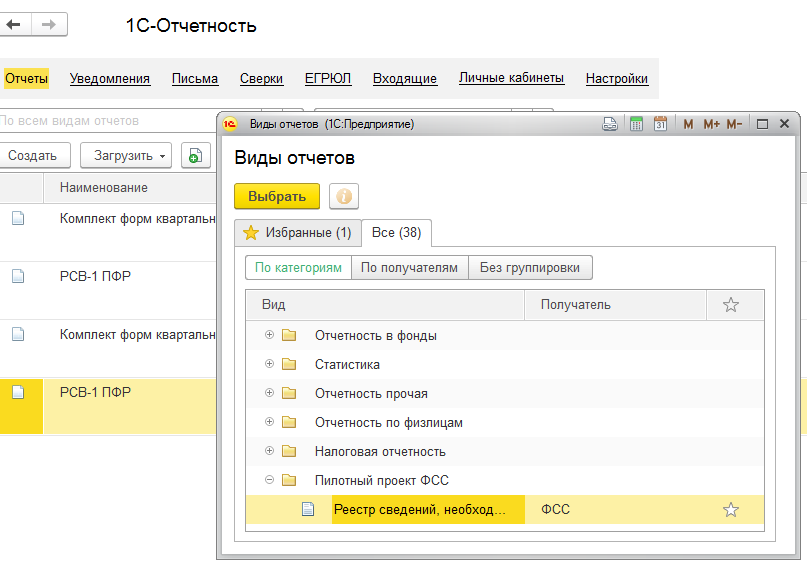Click the folder icon of Отчетность в фонды

pyautogui.click(x=289, y=335)
